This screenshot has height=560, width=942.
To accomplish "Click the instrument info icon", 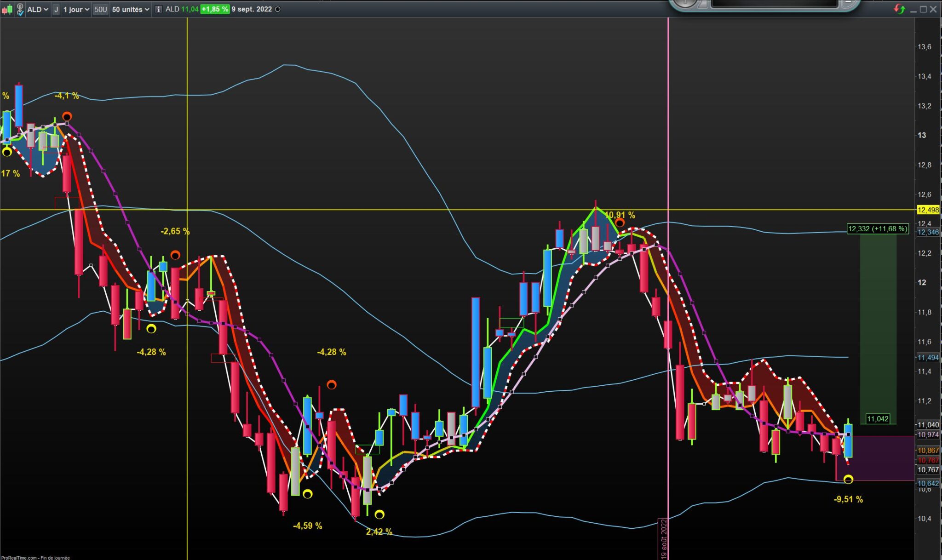I will point(158,9).
